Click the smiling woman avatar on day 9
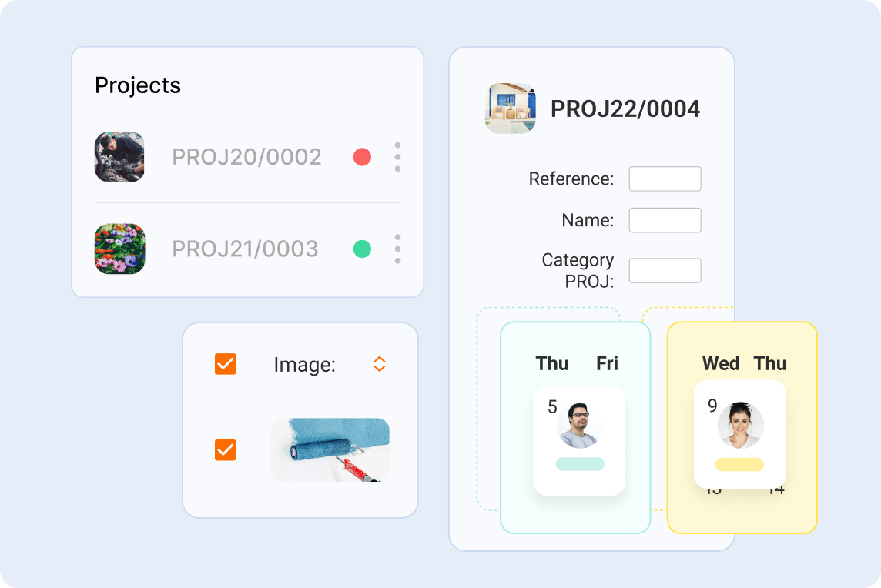This screenshot has width=881, height=588. pyautogui.click(x=740, y=425)
